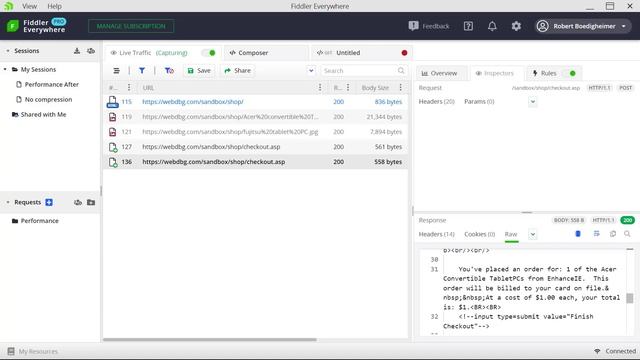Open the Result column options menu

tap(348, 87)
